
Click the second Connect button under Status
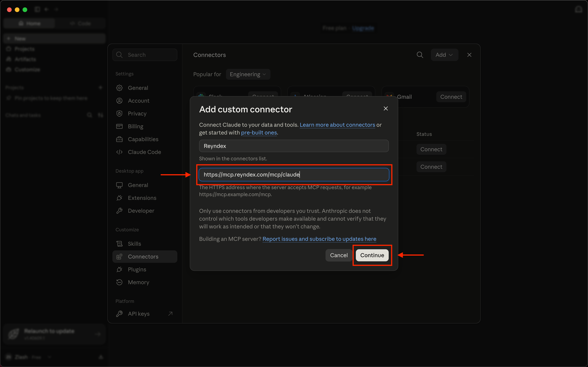(431, 167)
